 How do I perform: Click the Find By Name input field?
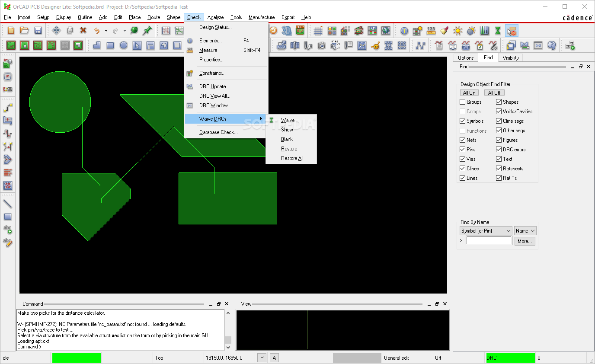pyautogui.click(x=489, y=241)
